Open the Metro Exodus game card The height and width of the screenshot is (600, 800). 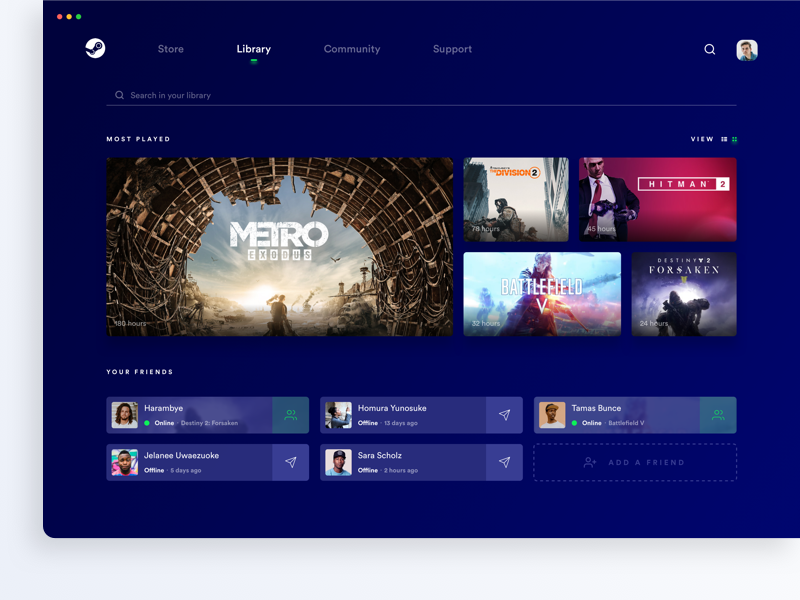280,247
